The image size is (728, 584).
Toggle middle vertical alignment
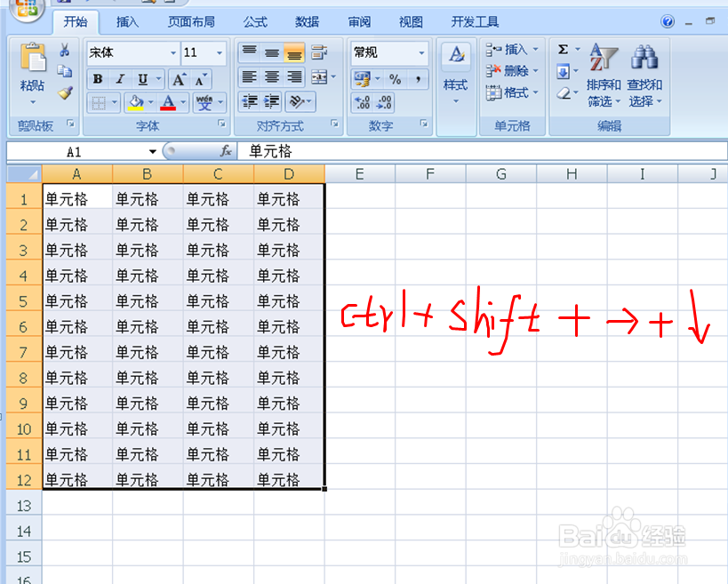pos(272,52)
